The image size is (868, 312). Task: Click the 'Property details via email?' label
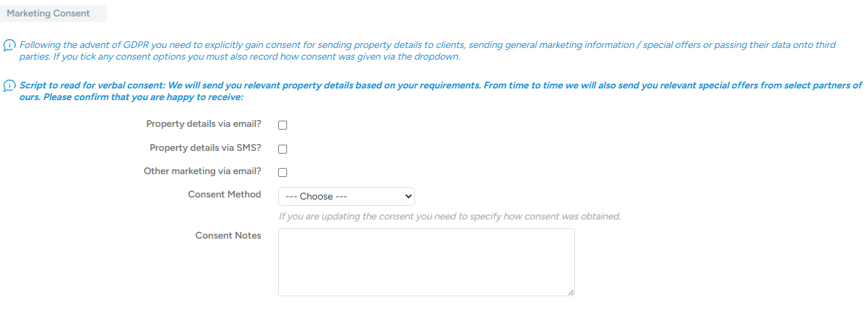[x=203, y=124]
